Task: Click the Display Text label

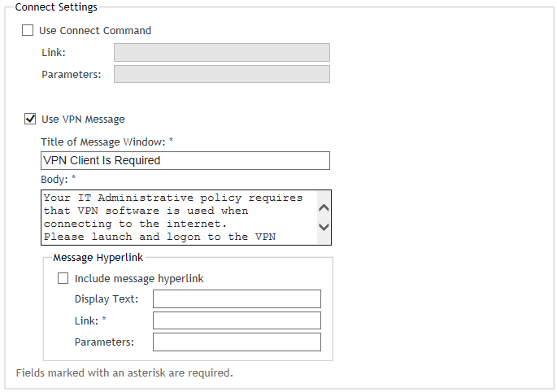Action: pos(107,299)
